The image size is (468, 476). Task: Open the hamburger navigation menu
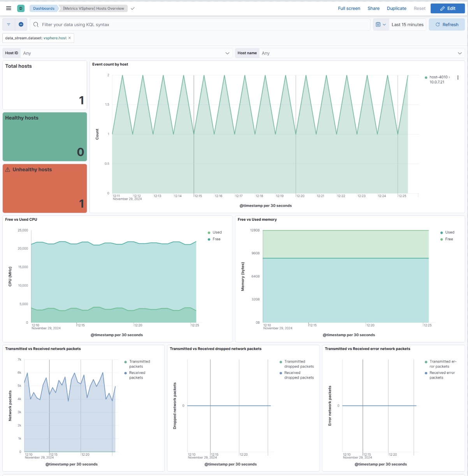pyautogui.click(x=9, y=8)
